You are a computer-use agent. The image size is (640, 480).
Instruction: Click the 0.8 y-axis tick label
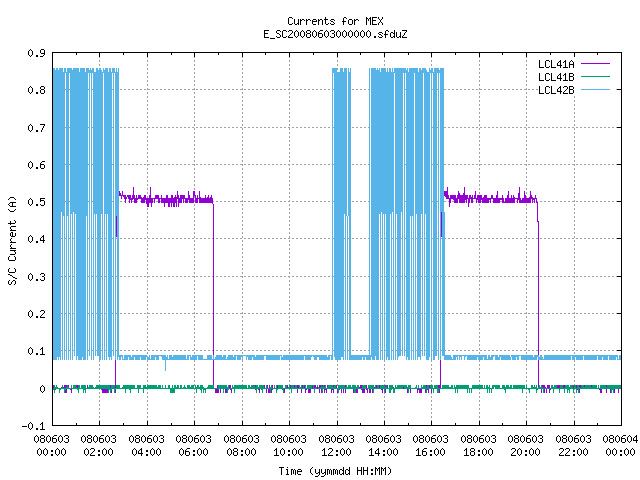point(36,90)
